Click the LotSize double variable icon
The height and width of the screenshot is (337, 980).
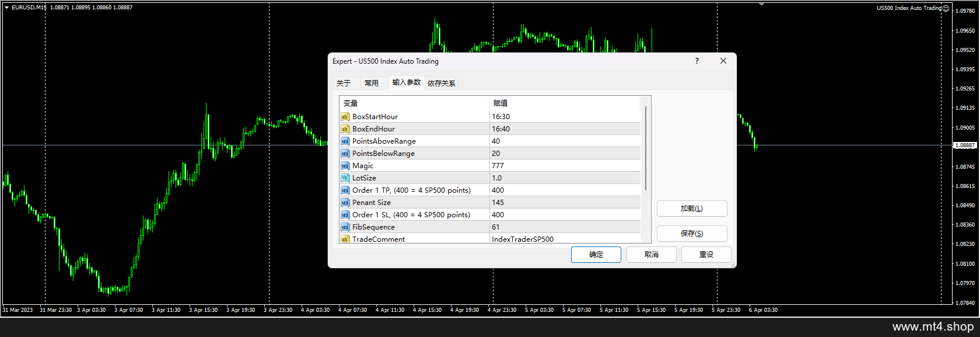345,178
